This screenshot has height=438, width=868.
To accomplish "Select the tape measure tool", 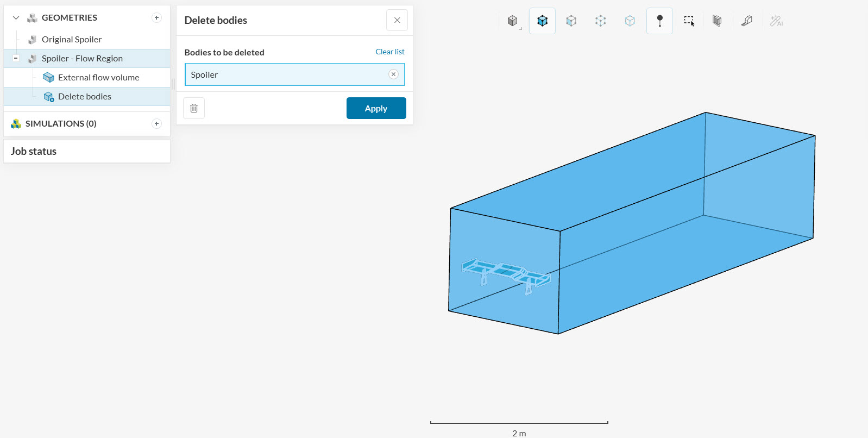I will (x=747, y=21).
